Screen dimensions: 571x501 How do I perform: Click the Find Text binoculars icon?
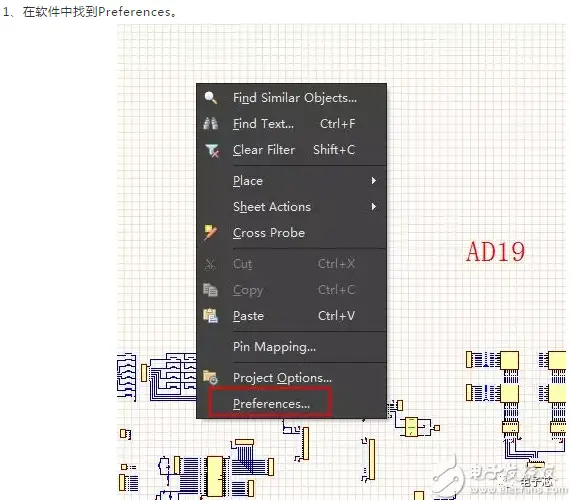(x=210, y=124)
